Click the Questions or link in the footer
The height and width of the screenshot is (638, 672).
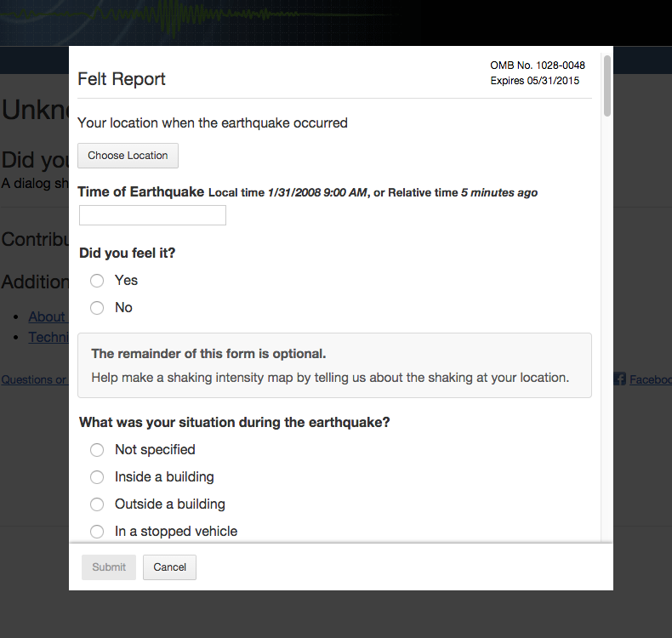[34, 379]
